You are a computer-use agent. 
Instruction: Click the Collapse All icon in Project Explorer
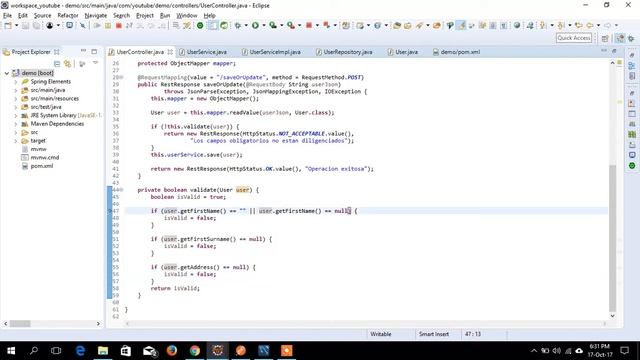(x=57, y=64)
